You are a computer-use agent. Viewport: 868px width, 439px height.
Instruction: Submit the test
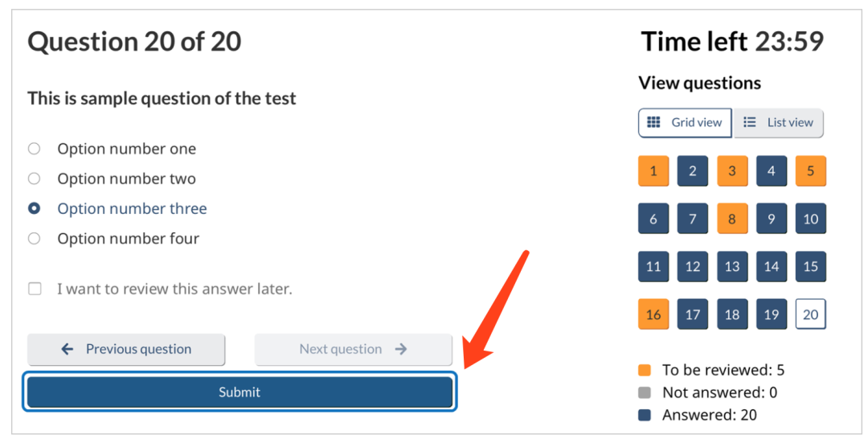pyautogui.click(x=240, y=392)
